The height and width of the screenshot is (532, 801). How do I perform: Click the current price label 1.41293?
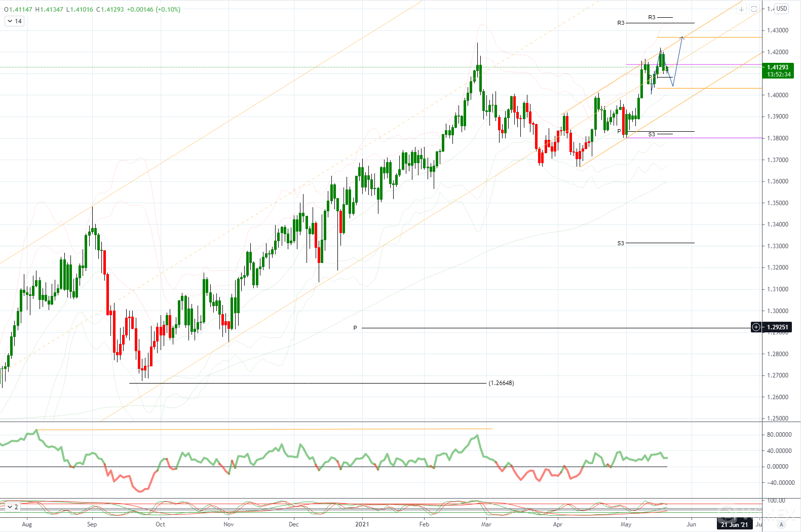[x=778, y=67]
